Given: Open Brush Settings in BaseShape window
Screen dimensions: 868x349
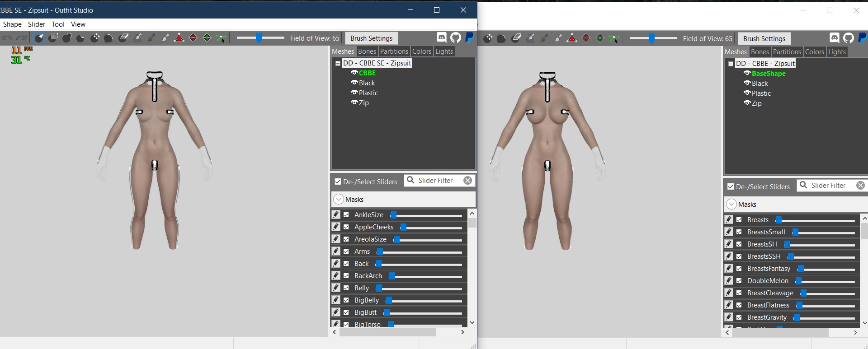Looking at the screenshot, I should (764, 39).
